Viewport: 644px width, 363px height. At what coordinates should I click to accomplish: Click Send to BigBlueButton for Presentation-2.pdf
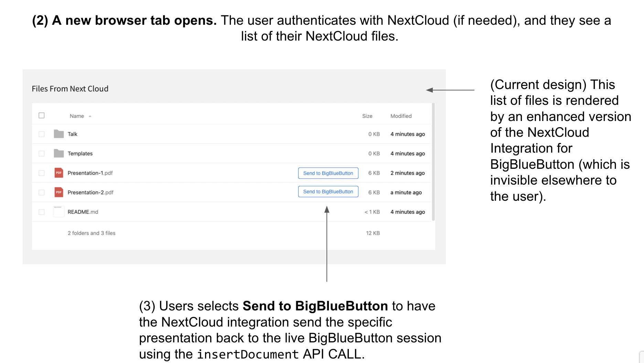328,191
